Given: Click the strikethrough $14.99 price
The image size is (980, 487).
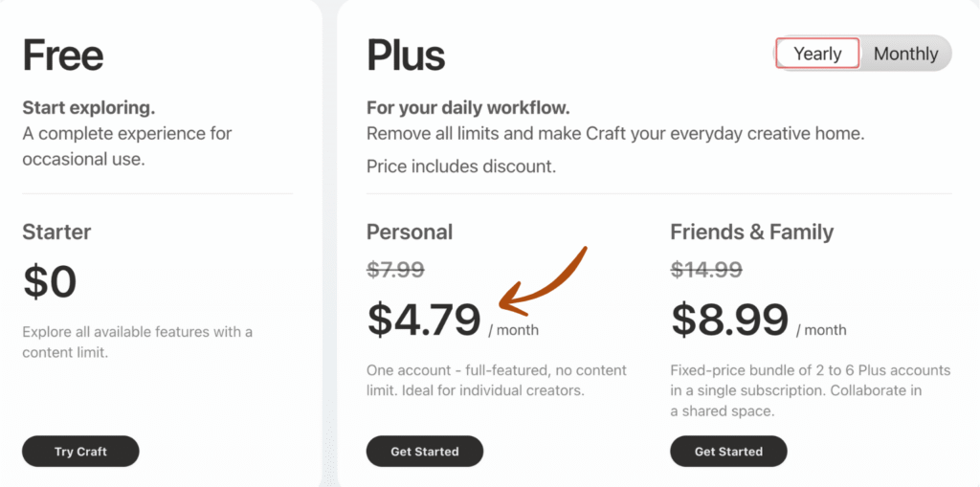Looking at the screenshot, I should point(706,270).
